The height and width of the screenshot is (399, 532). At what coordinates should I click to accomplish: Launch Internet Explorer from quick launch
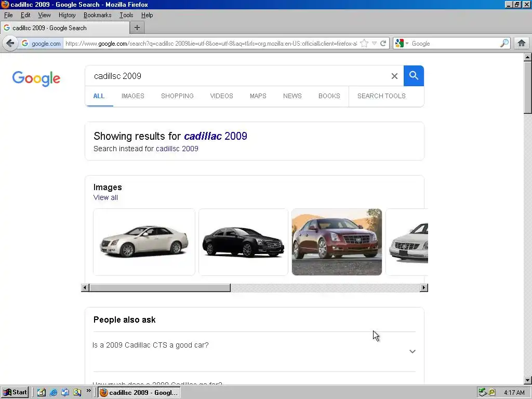point(54,393)
